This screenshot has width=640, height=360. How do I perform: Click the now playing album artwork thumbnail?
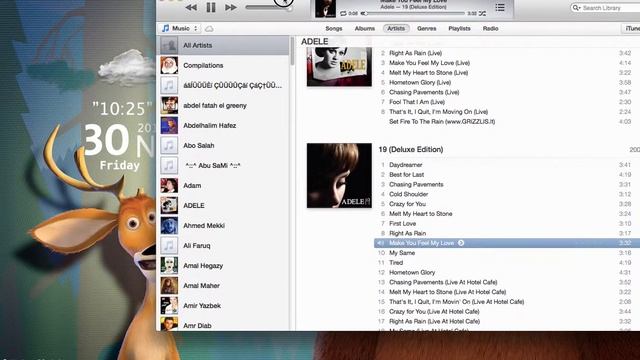point(325,9)
